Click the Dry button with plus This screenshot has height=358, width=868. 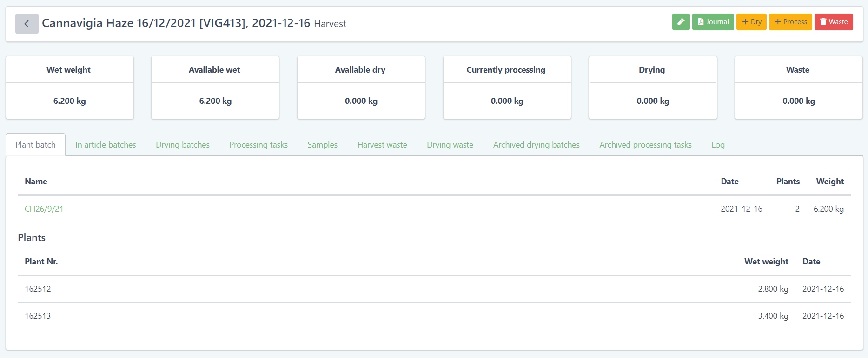click(x=751, y=22)
